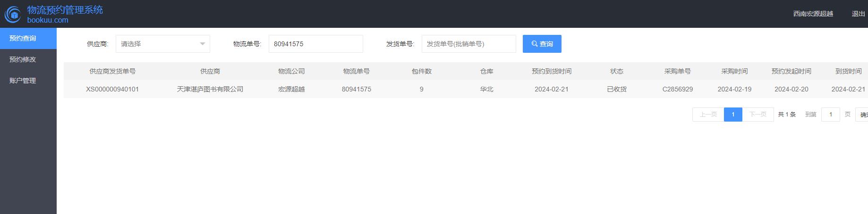This screenshot has height=214, width=868.
Task: Click the 供应商发货单号 column header
Action: (112, 71)
